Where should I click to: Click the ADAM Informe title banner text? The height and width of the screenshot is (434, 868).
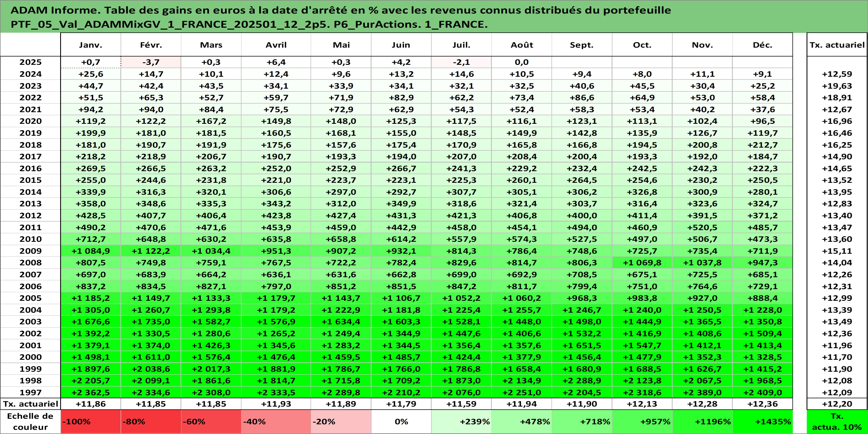(341, 17)
